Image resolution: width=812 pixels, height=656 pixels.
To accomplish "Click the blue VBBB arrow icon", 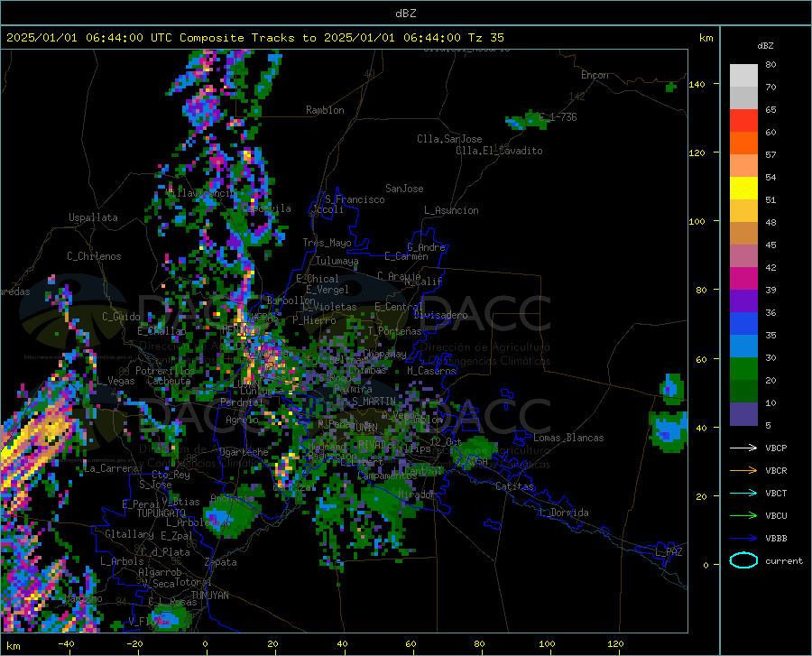I will pyautogui.click(x=743, y=539).
